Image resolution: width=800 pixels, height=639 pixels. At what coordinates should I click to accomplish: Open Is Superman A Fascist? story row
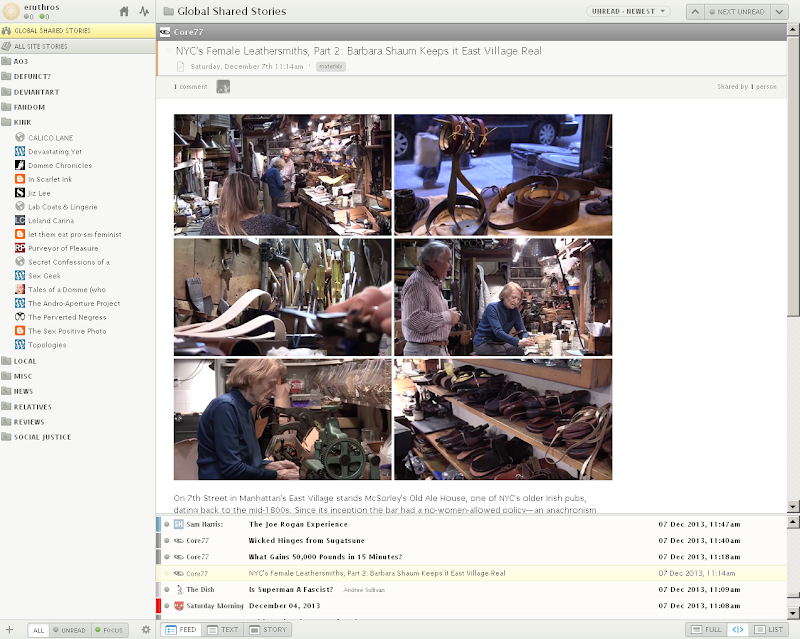(x=290, y=590)
